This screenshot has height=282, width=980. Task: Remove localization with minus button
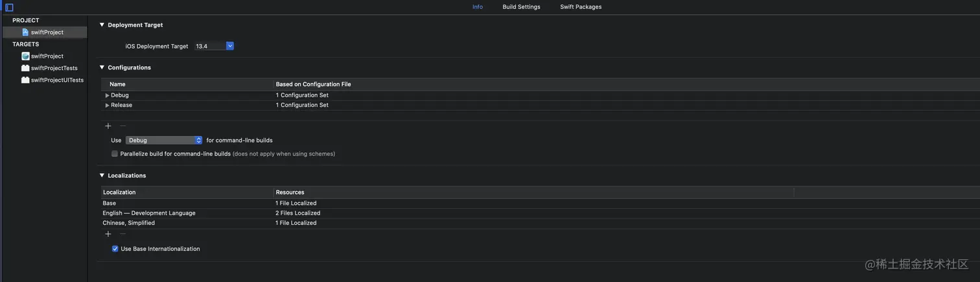[122, 234]
